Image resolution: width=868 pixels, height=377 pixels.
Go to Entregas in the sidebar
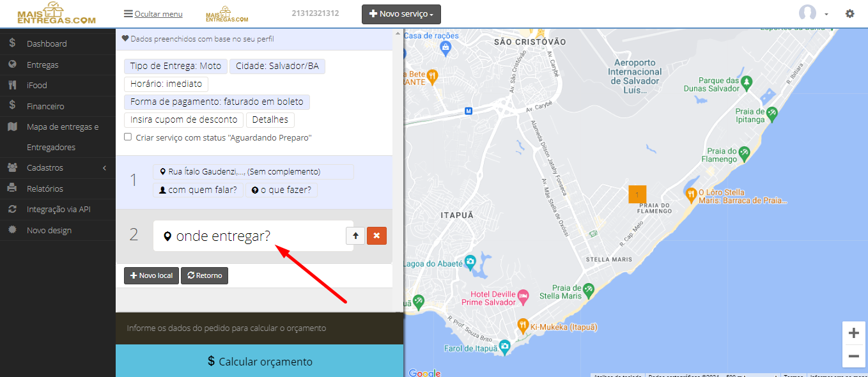click(58, 65)
